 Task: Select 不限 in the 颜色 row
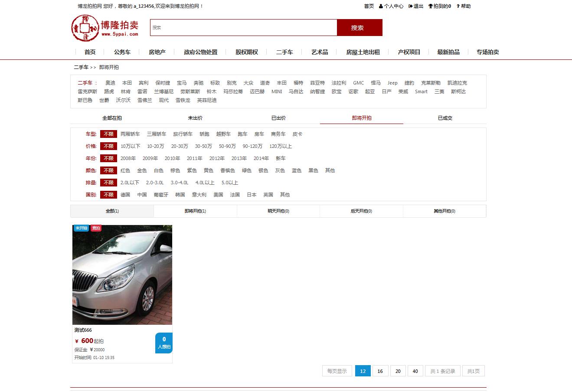coord(108,170)
